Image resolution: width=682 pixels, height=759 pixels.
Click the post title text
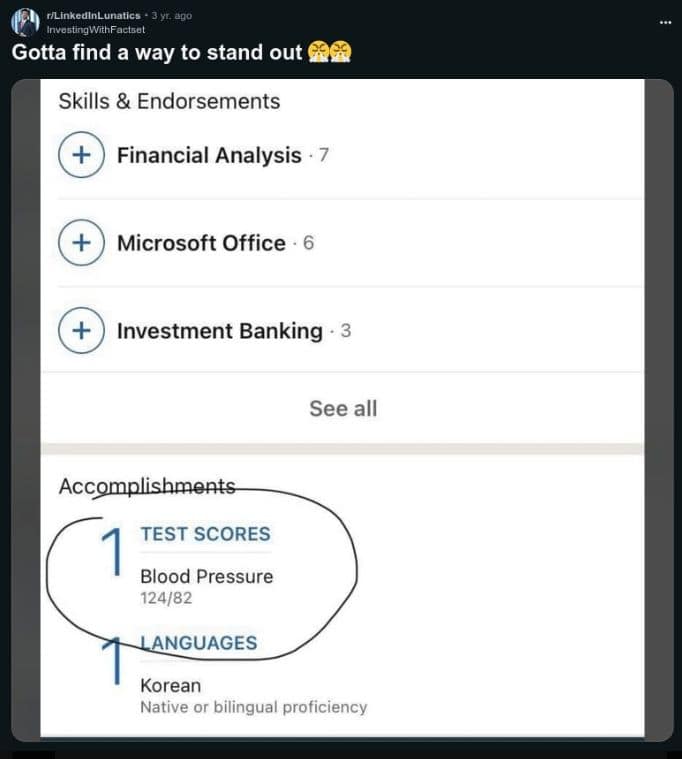157,53
